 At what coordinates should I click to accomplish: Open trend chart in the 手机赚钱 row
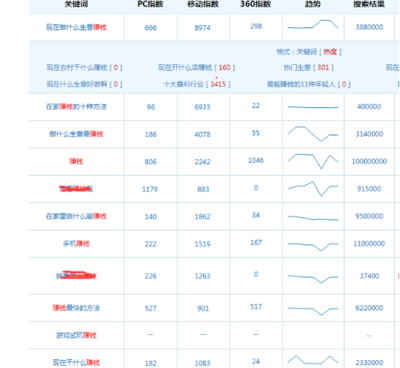pos(313,246)
